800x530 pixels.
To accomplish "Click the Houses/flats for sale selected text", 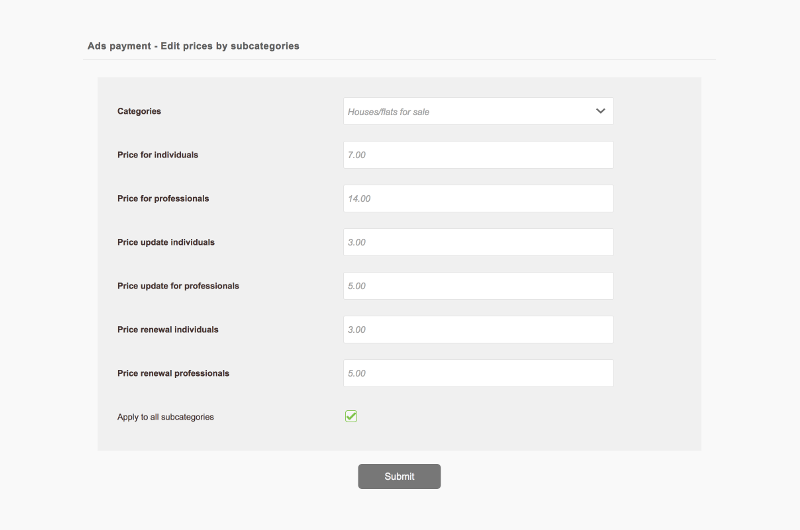I will pos(388,112).
